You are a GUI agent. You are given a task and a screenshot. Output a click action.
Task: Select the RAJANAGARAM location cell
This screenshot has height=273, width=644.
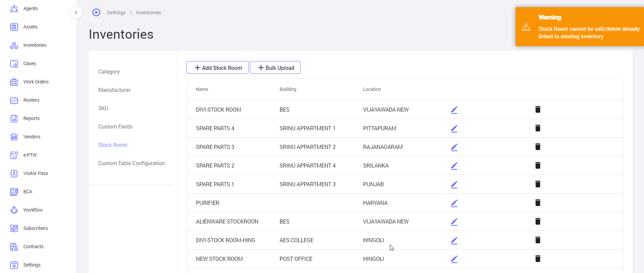383,147
